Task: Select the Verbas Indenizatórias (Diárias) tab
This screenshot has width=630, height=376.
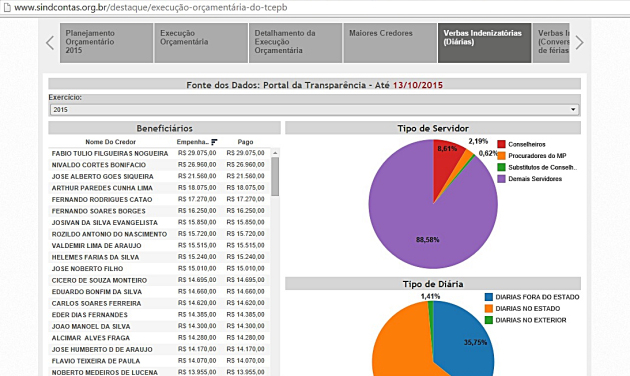Action: coord(485,43)
